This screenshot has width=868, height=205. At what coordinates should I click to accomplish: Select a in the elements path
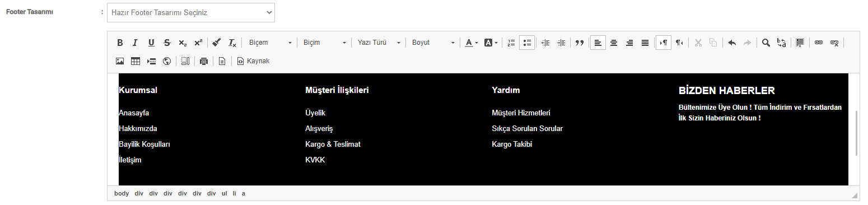244,193
